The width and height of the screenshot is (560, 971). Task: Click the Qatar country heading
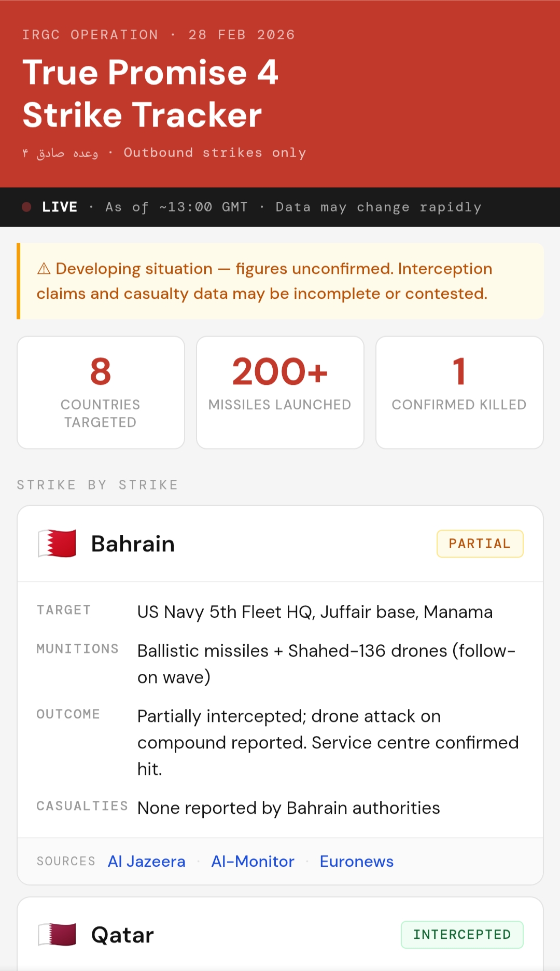(x=122, y=935)
